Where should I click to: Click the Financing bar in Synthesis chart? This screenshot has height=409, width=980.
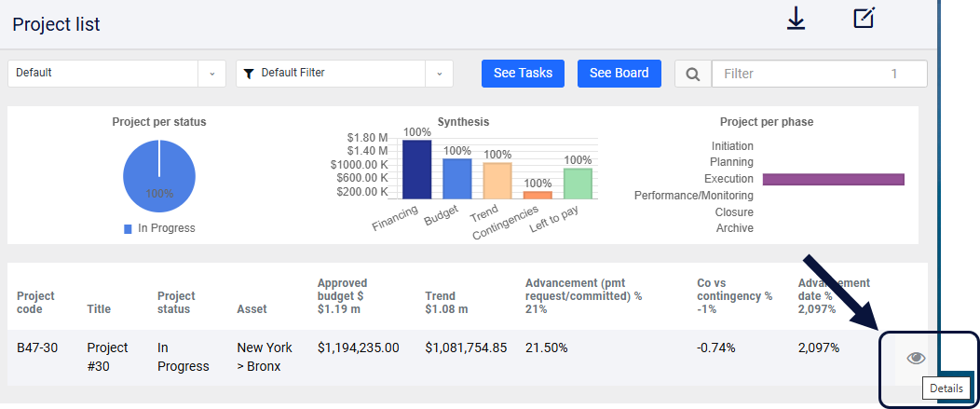(417, 170)
